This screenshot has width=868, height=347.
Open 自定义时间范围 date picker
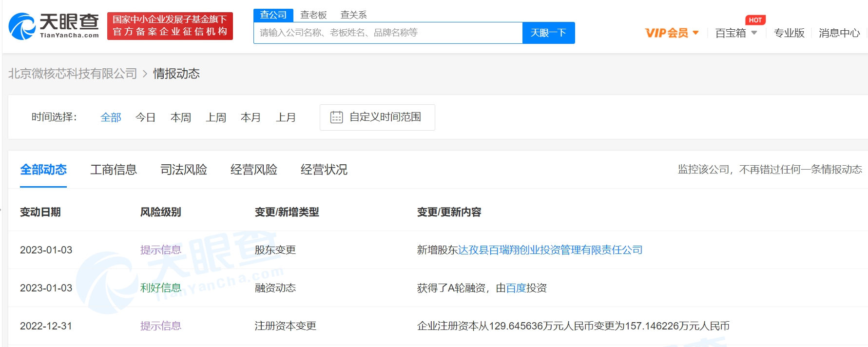pos(385,117)
